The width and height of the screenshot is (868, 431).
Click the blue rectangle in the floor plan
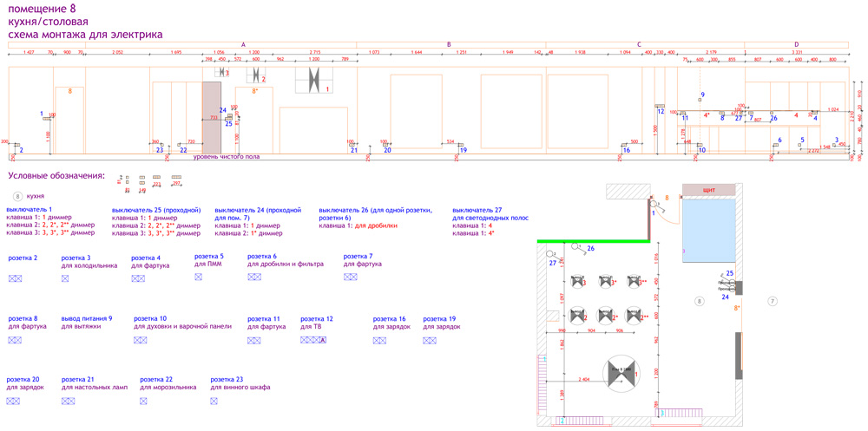709,228
